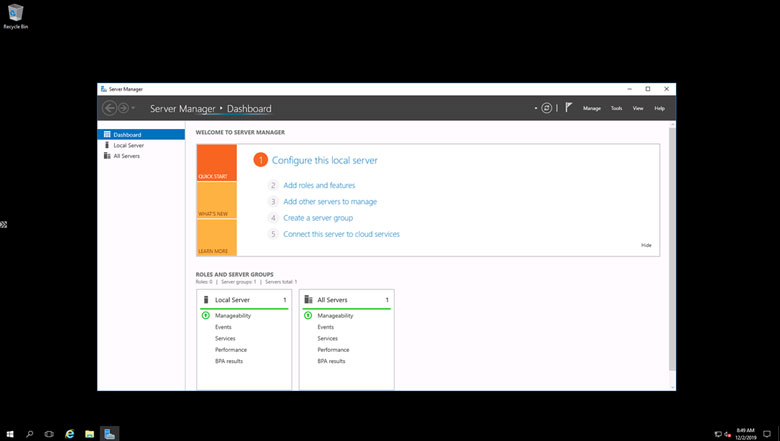Click Local Server Manageability status icon
This screenshot has width=780, height=441.
point(205,315)
